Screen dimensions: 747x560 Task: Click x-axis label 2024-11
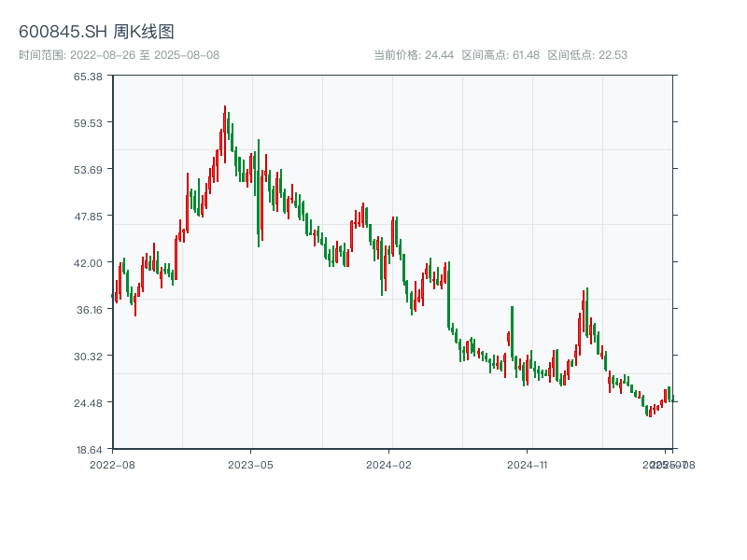pos(527,465)
